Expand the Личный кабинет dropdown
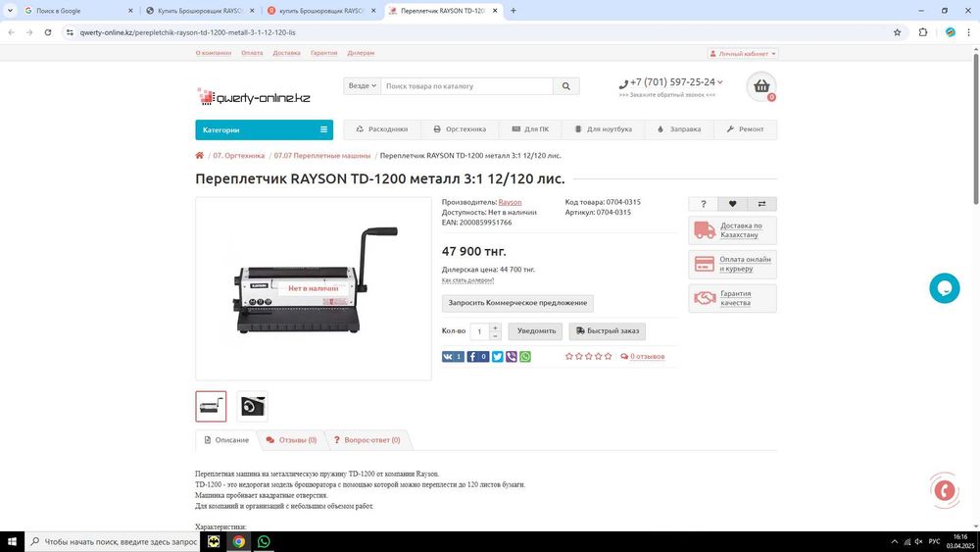980x552 pixels. click(743, 54)
